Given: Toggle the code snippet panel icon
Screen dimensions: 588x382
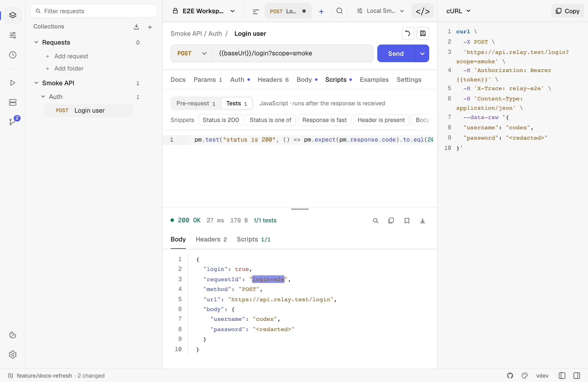Looking at the screenshot, I should coord(423,11).
